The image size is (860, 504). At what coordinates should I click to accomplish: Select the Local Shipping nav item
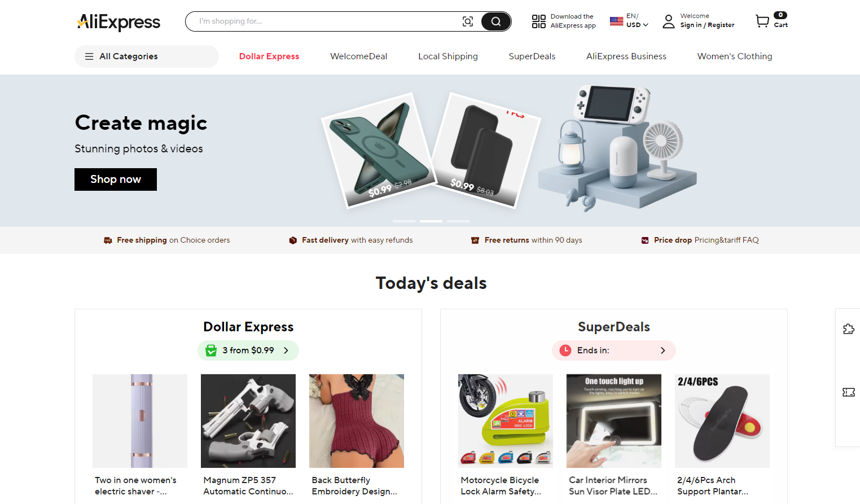(x=448, y=56)
